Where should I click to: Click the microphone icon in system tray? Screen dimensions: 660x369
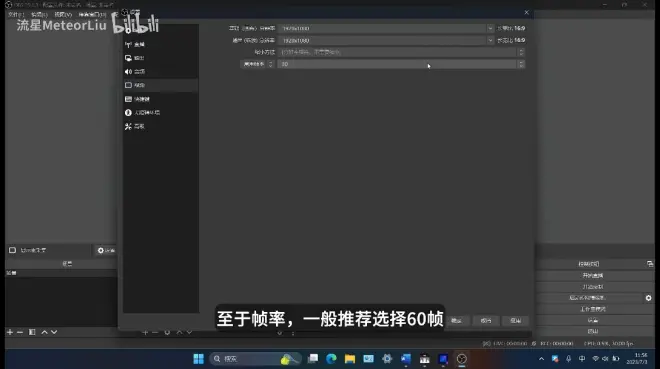pos(568,358)
